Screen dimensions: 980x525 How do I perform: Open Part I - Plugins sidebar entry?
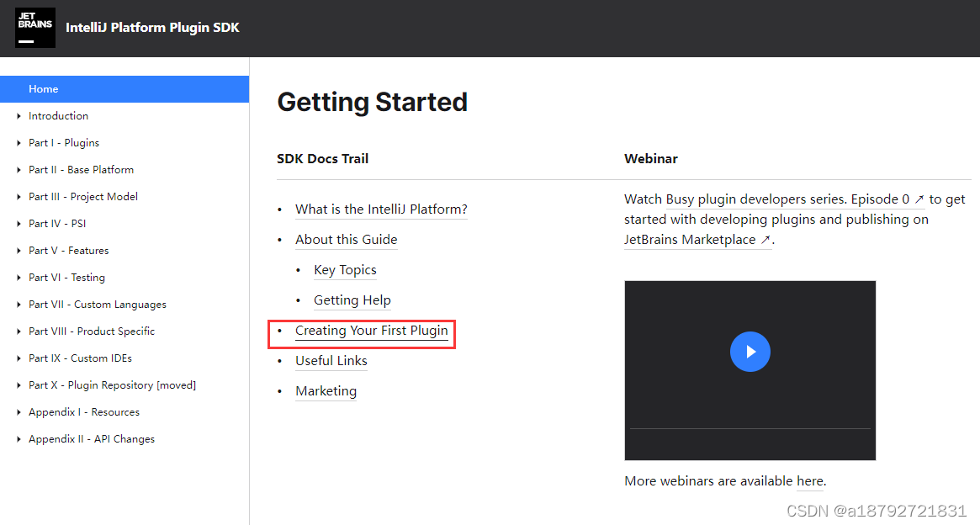[64, 142]
